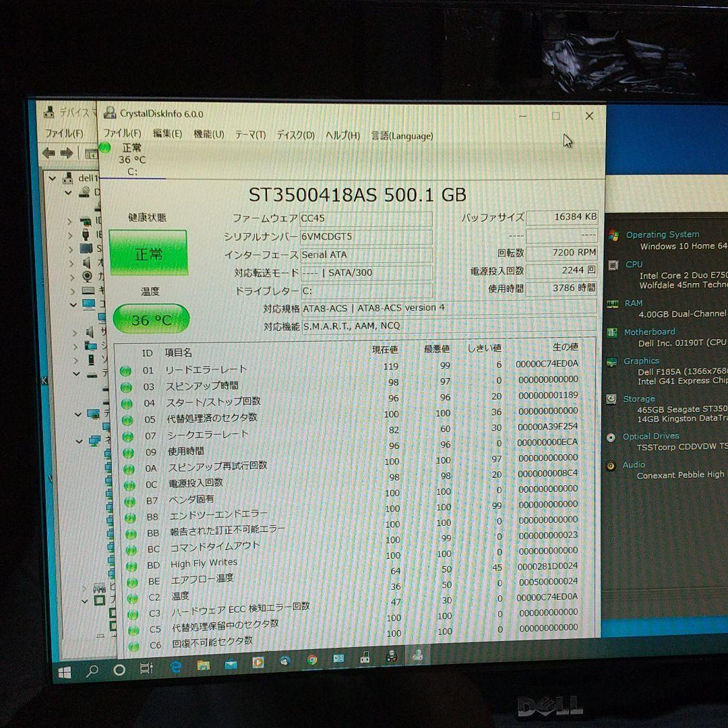Click the green 正常 health status button
Screen dimensions: 728x728
point(148,252)
